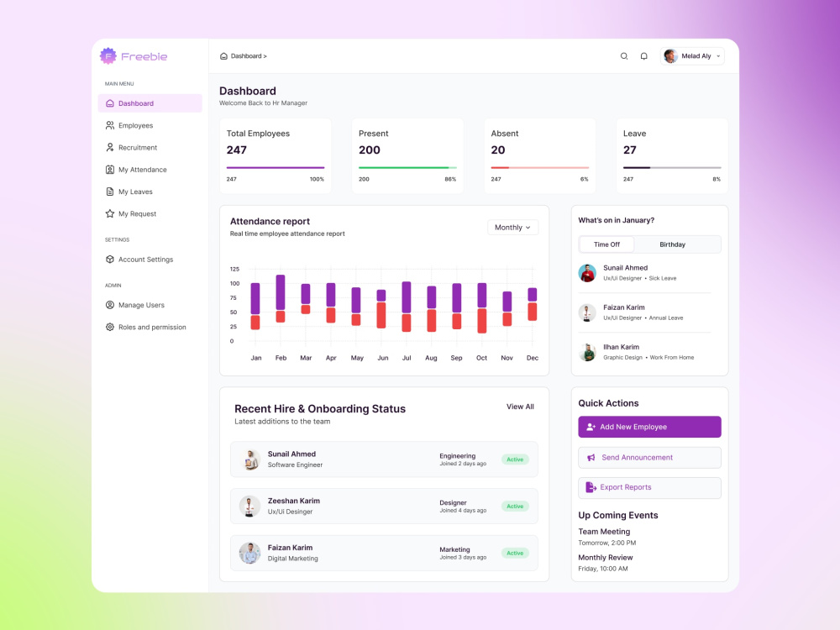The width and height of the screenshot is (840, 630).
Task: Open Manage Users menu item
Action: tap(150, 305)
